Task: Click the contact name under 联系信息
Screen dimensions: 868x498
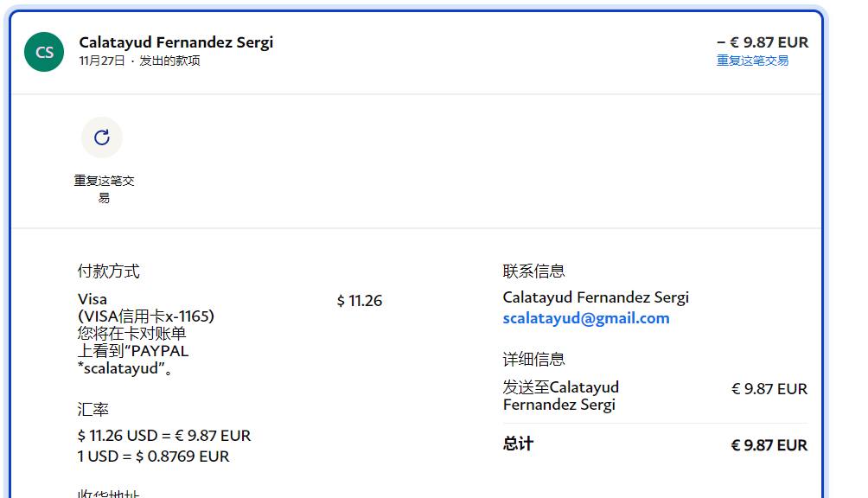Action: 595,297
